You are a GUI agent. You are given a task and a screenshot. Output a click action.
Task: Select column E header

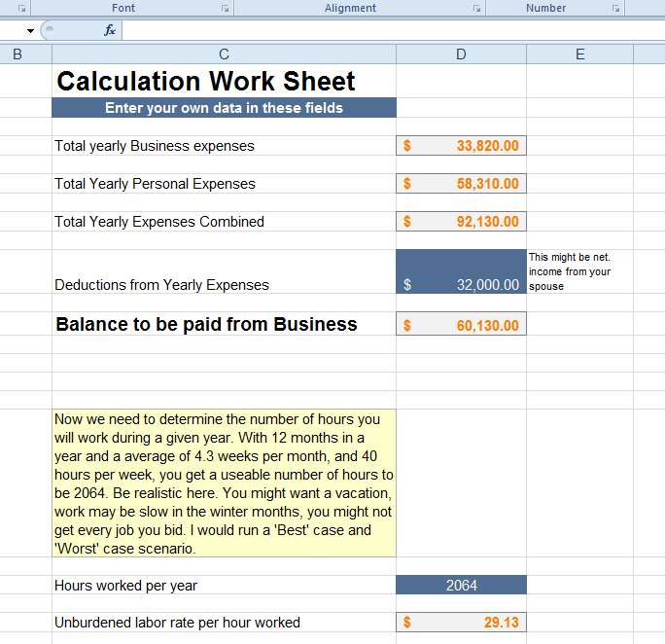click(x=579, y=54)
